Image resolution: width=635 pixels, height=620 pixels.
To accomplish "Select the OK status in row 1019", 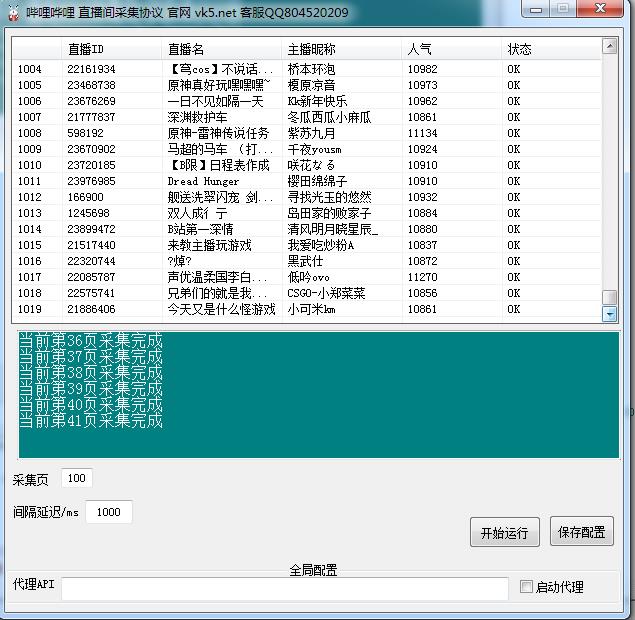I will pyautogui.click(x=514, y=309).
